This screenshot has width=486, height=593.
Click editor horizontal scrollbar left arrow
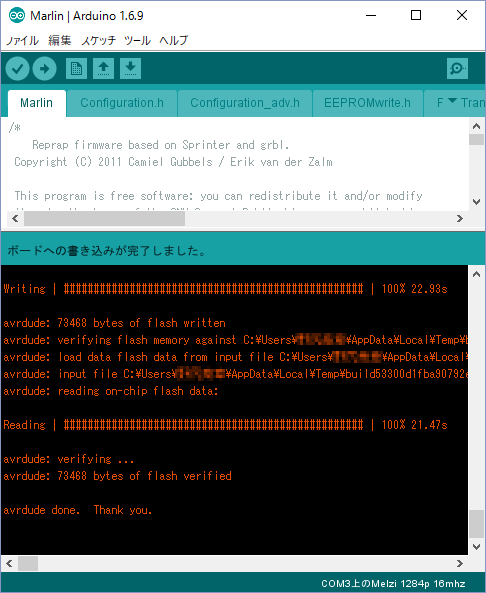(16, 219)
